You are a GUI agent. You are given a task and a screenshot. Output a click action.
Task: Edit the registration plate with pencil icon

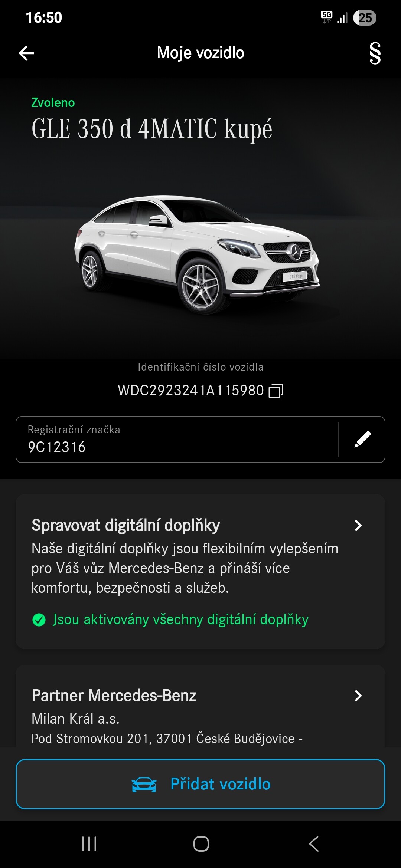click(362, 440)
